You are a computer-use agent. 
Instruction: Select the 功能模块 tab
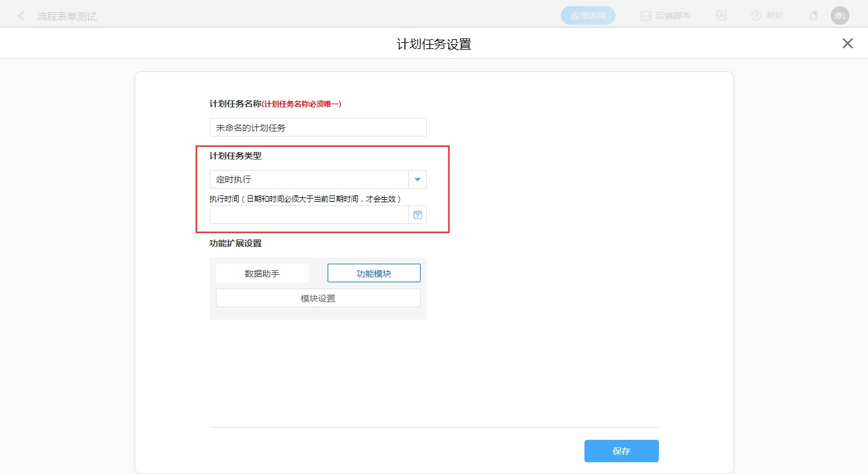coord(374,273)
